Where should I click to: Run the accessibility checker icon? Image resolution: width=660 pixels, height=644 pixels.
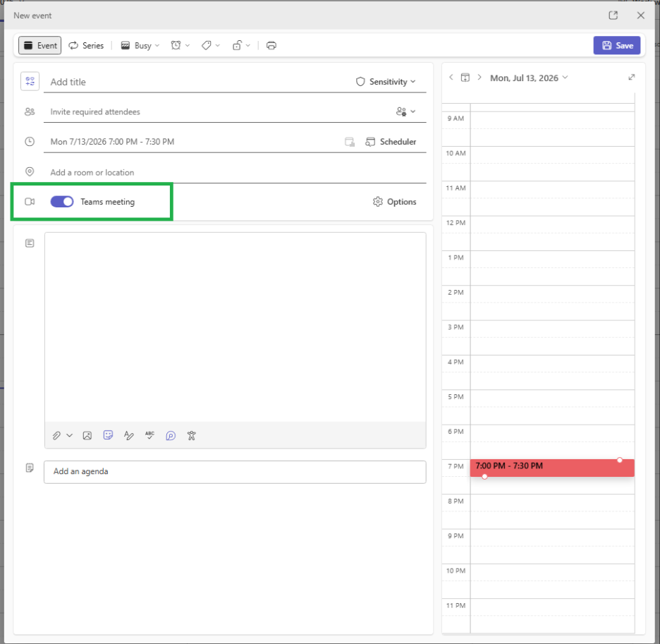point(192,435)
